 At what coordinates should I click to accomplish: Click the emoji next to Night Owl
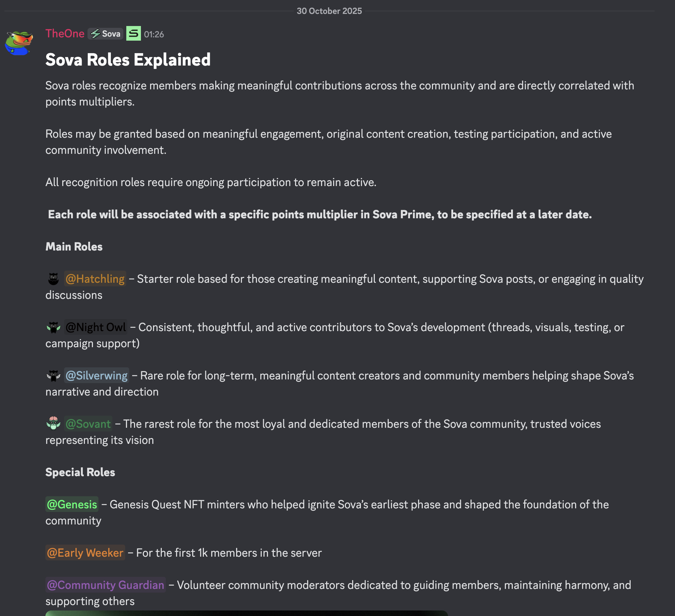(x=53, y=327)
